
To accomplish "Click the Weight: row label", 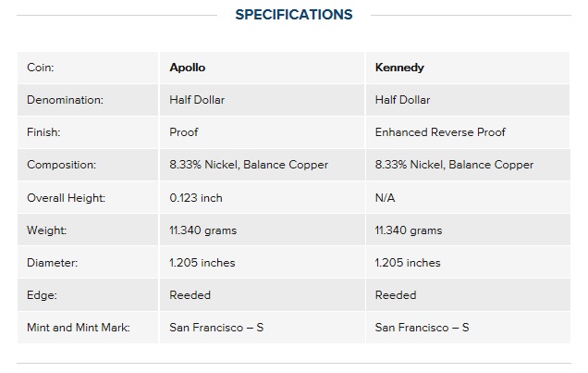I will (46, 230).
